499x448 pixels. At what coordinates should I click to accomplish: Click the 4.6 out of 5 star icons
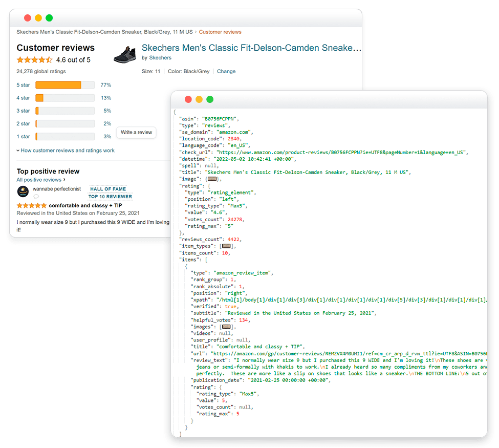[34, 59]
